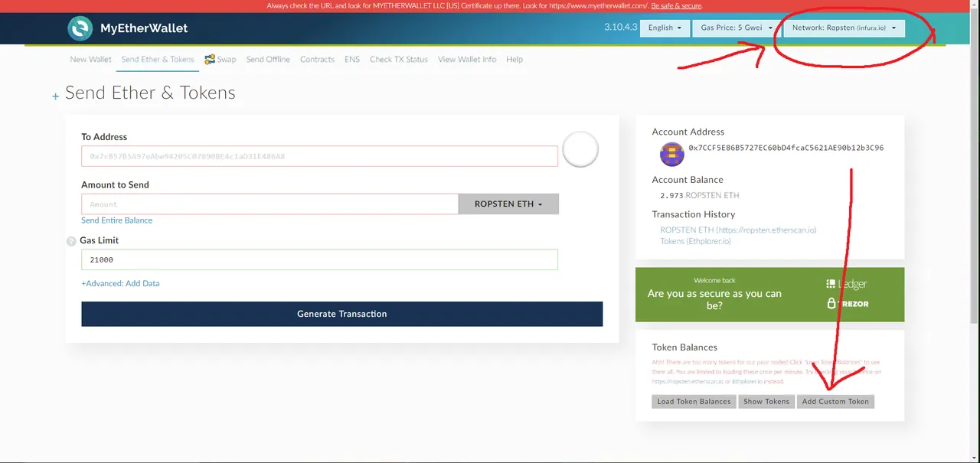
Task: Click the plus icon beside Send Ether & Tokens
Action: click(55, 96)
